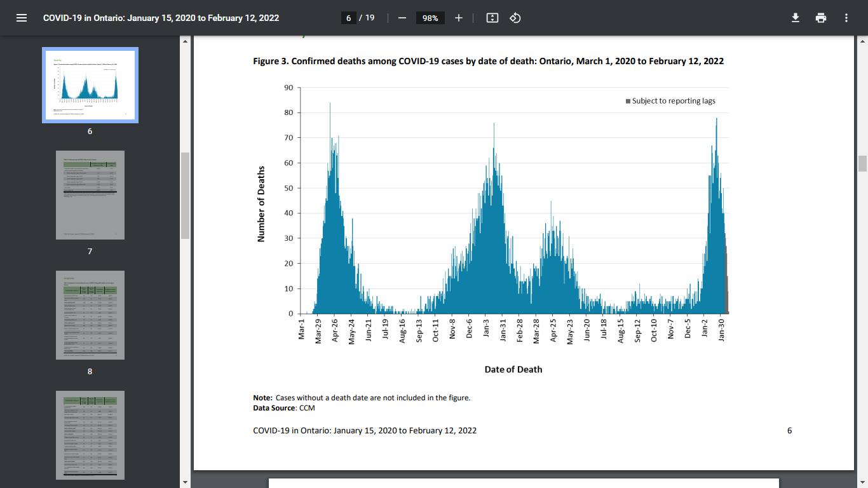Zoom in with the plus icon
The height and width of the screenshot is (488, 868).
(x=459, y=18)
